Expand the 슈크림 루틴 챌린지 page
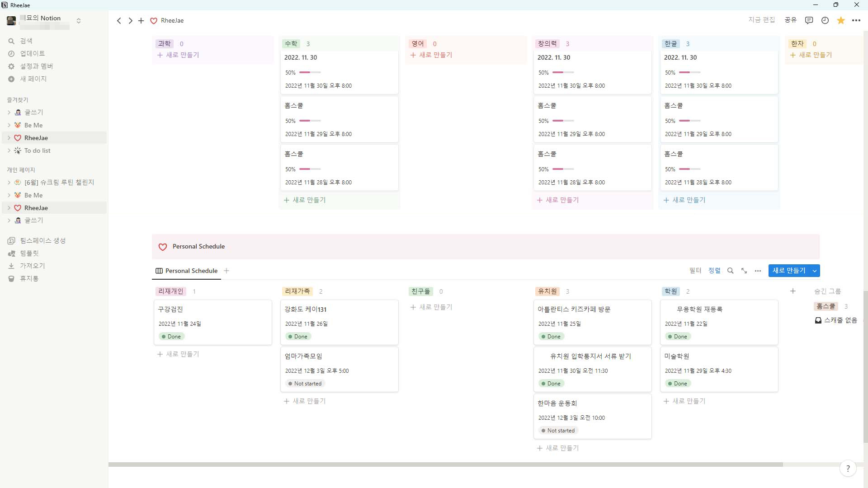 tap(9, 183)
